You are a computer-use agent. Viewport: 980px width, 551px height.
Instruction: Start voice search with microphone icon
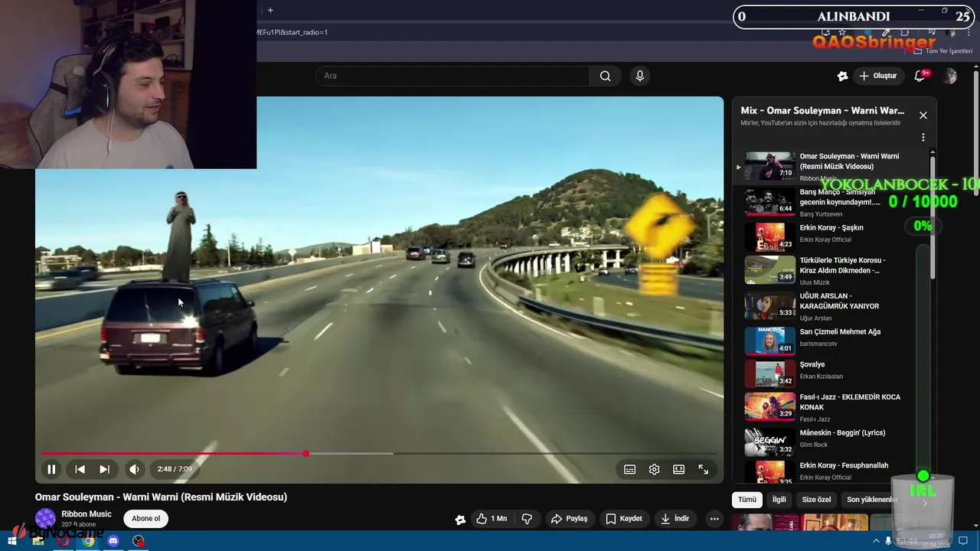point(640,76)
